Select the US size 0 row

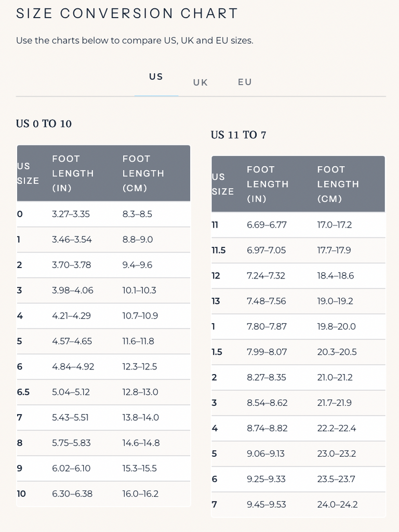click(x=103, y=214)
